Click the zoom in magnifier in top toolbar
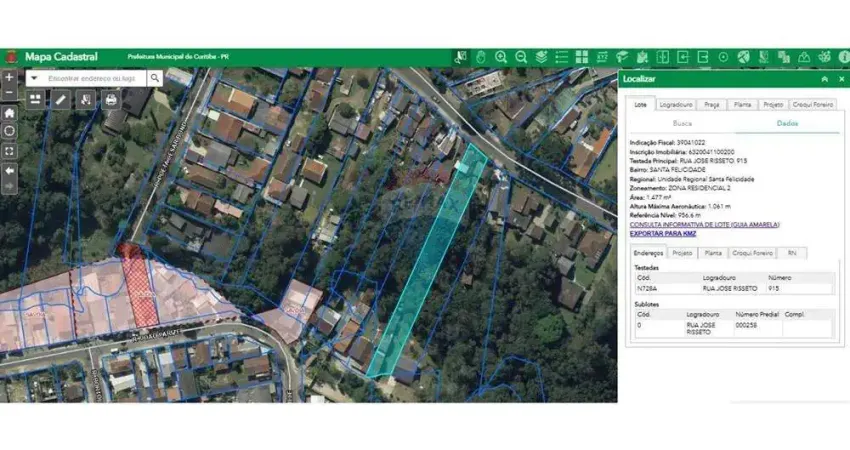 pyautogui.click(x=501, y=57)
